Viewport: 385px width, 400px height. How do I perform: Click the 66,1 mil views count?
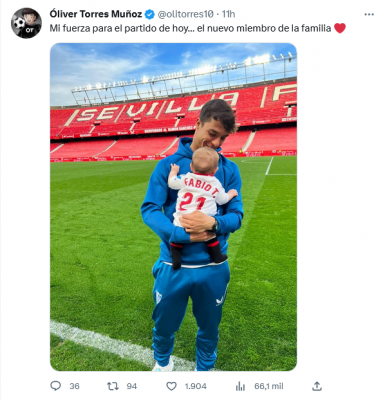pos(269,386)
